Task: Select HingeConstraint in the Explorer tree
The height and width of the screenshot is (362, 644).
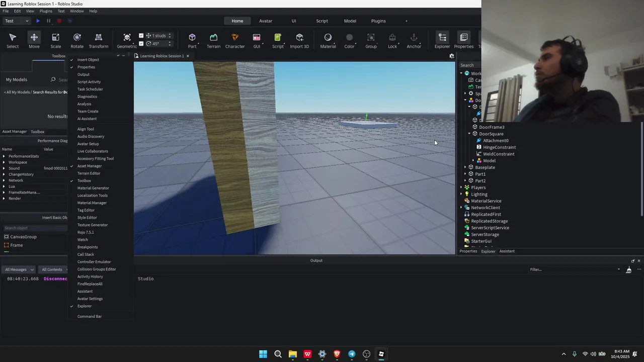Action: (499, 147)
